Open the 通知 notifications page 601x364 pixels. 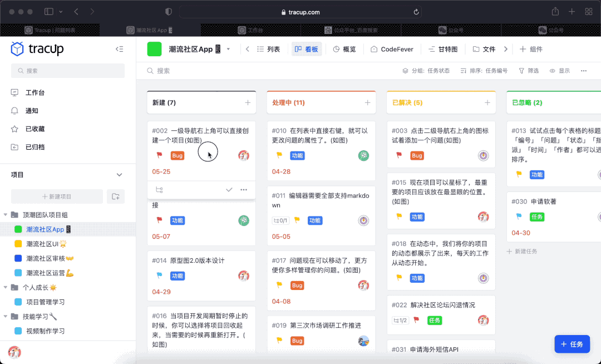[32, 111]
